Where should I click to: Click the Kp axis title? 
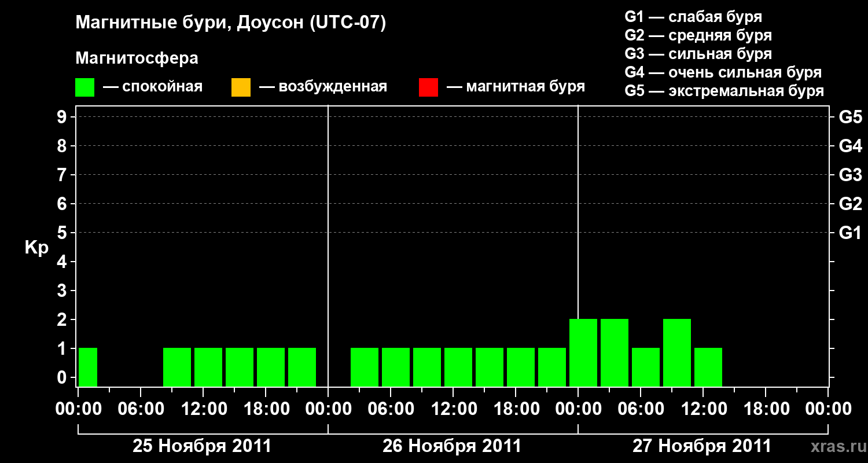point(37,248)
